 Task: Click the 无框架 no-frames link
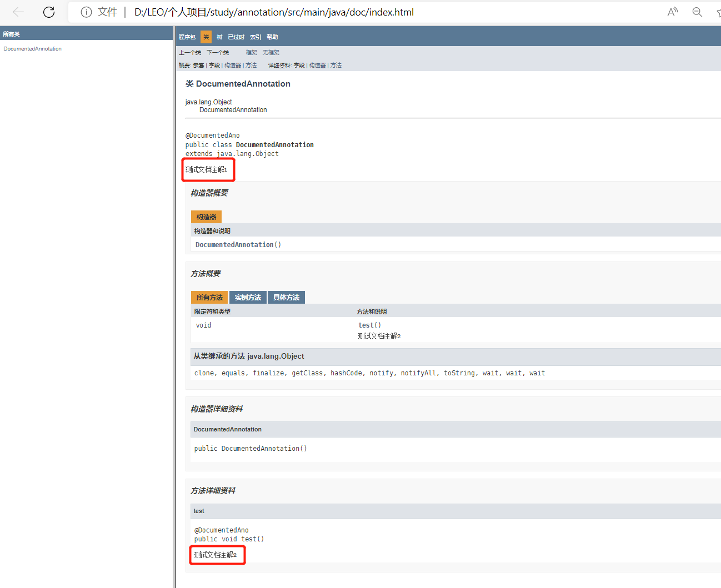[x=271, y=53]
